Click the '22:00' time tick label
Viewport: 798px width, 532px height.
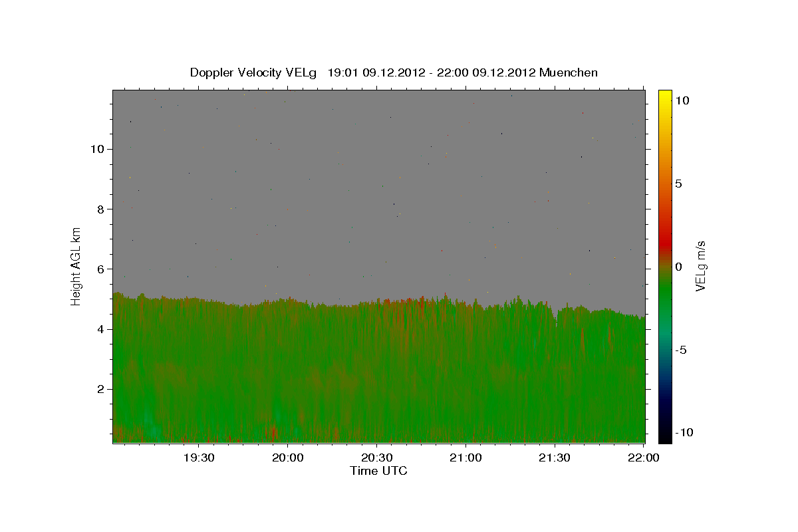[x=643, y=458]
